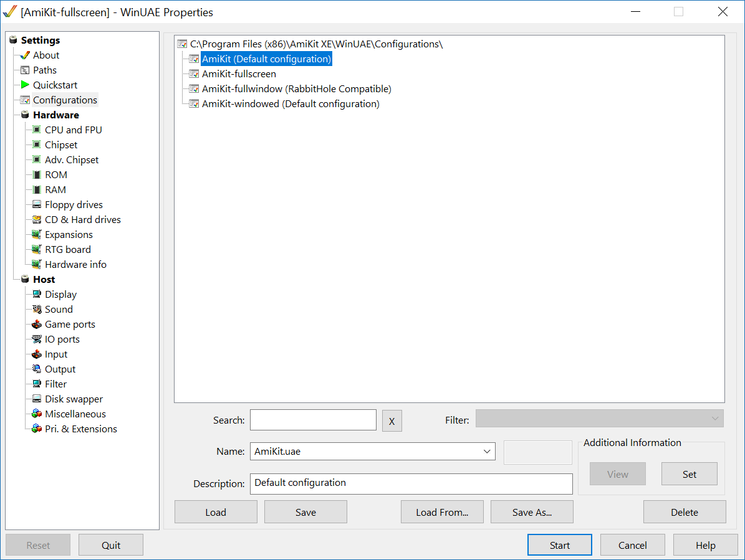Screen dimensions: 745x560
Task: Click the green Quickstart arrow icon
Action: click(25, 85)
